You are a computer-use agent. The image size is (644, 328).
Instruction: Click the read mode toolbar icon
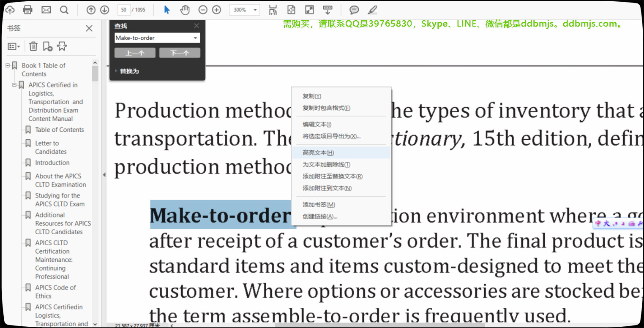point(327,10)
